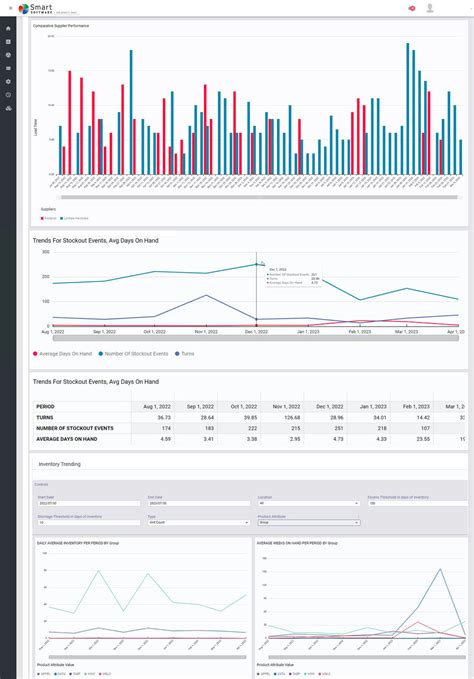The image size is (474, 679).
Task: Toggle the Number Of Stockout Events legend series
Action: (x=133, y=354)
